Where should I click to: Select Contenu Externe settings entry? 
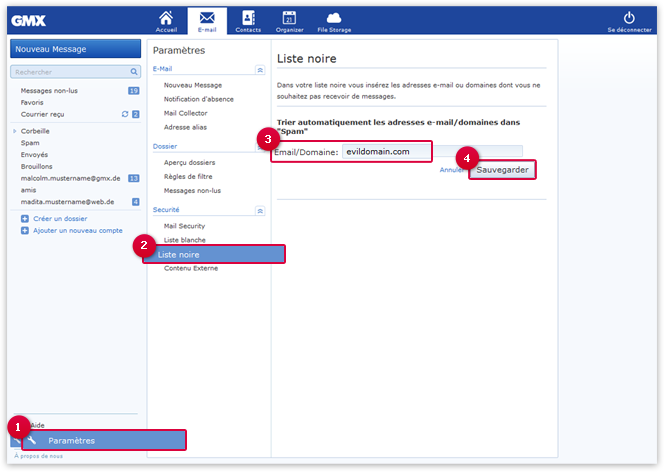(x=191, y=268)
